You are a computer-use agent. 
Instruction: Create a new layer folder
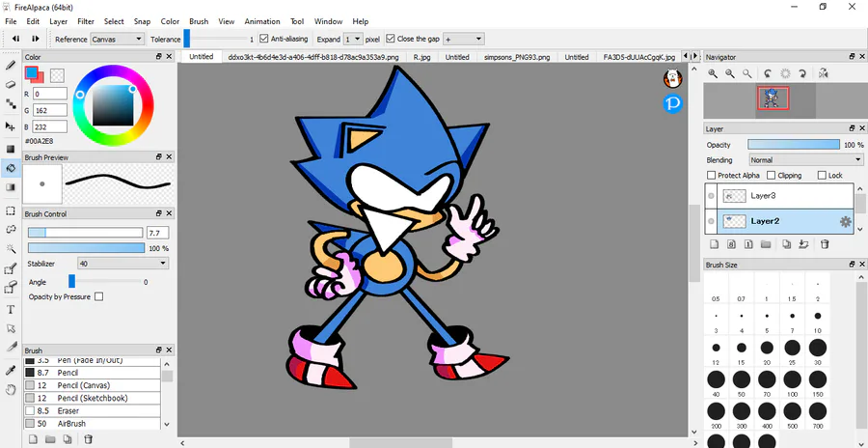(766, 244)
